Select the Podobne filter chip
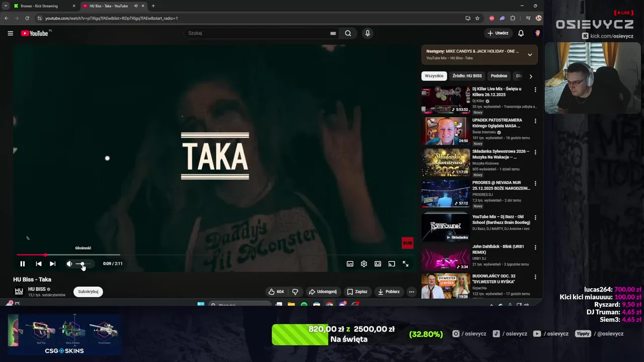644x362 pixels. pyautogui.click(x=499, y=76)
